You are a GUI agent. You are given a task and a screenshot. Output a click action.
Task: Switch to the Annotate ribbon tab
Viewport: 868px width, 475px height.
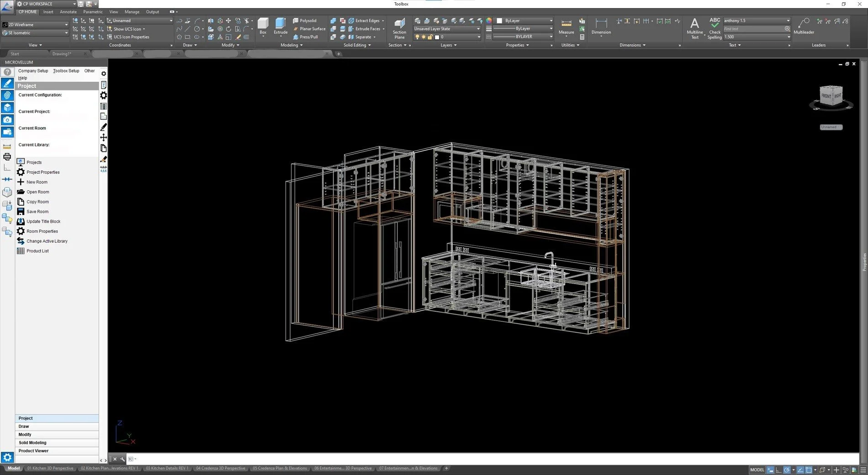tap(68, 12)
